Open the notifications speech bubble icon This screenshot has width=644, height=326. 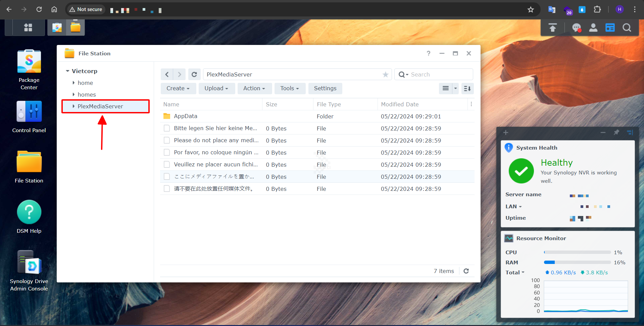[577, 28]
